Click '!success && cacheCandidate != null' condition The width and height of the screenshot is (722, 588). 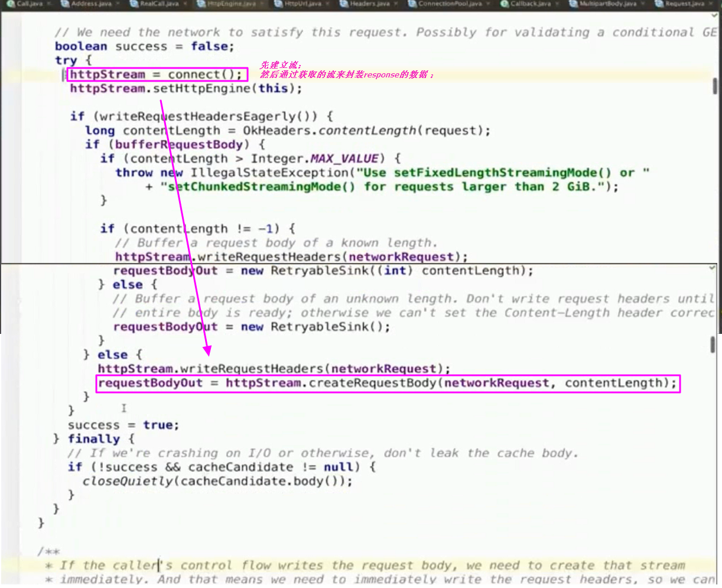225,467
